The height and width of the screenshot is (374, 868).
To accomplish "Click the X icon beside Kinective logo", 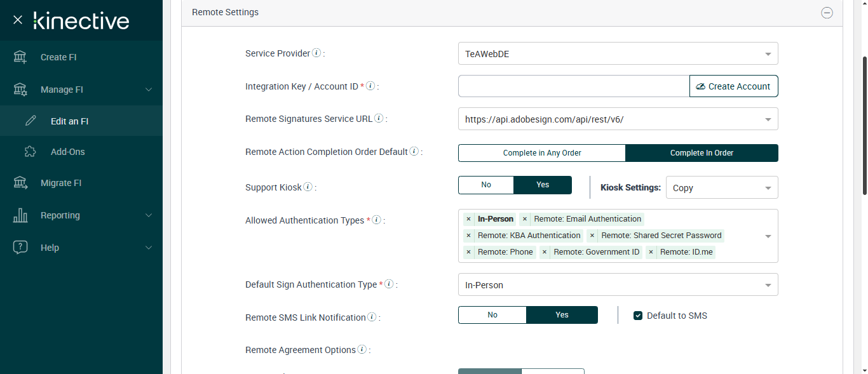I will 18,20.
